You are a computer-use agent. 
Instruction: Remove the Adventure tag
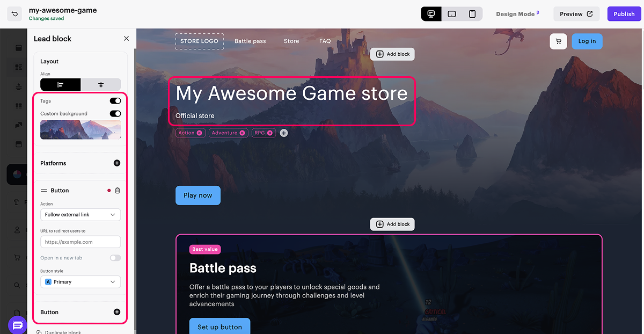click(242, 133)
